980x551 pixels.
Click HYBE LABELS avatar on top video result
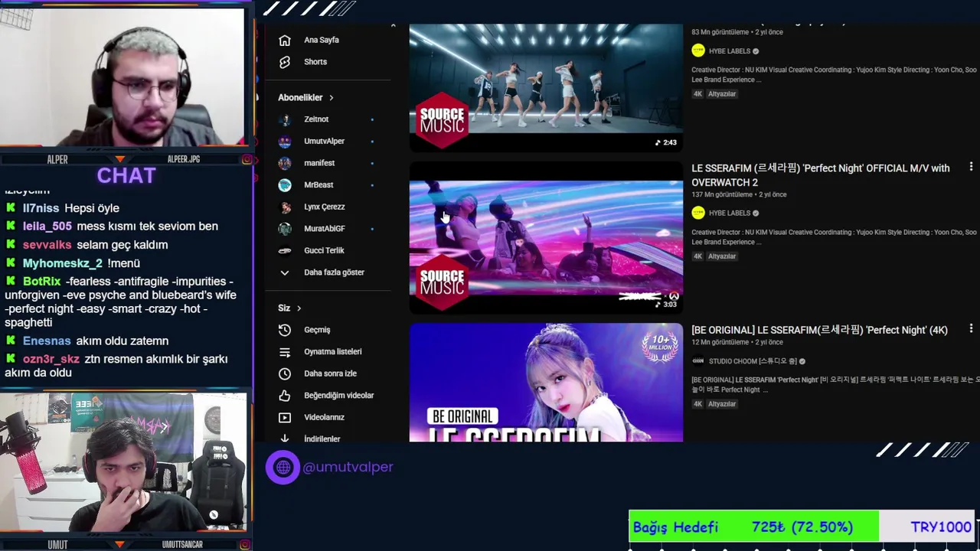tap(698, 51)
